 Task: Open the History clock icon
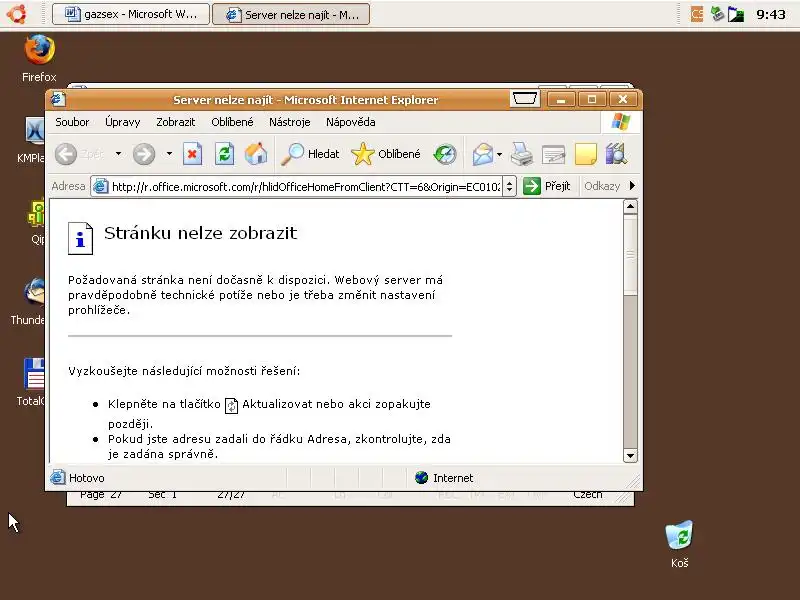pyautogui.click(x=445, y=154)
